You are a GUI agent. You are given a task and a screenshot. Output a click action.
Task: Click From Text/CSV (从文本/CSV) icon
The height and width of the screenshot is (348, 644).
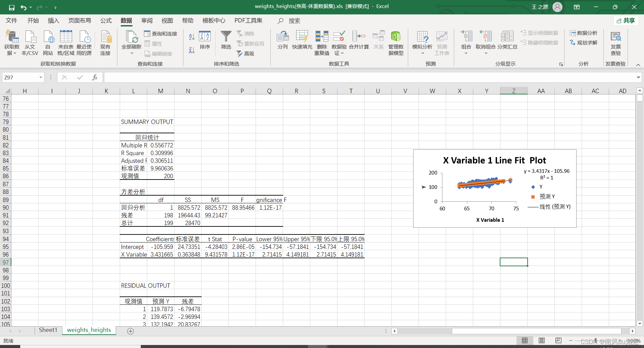(30, 43)
